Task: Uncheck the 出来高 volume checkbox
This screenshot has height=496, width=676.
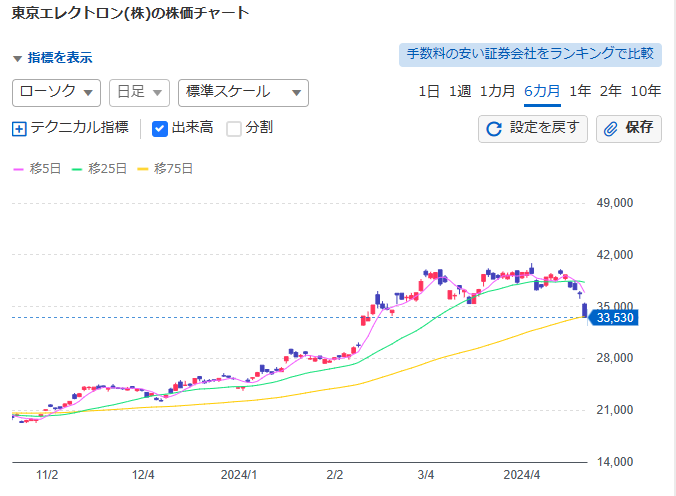Action: coord(160,129)
